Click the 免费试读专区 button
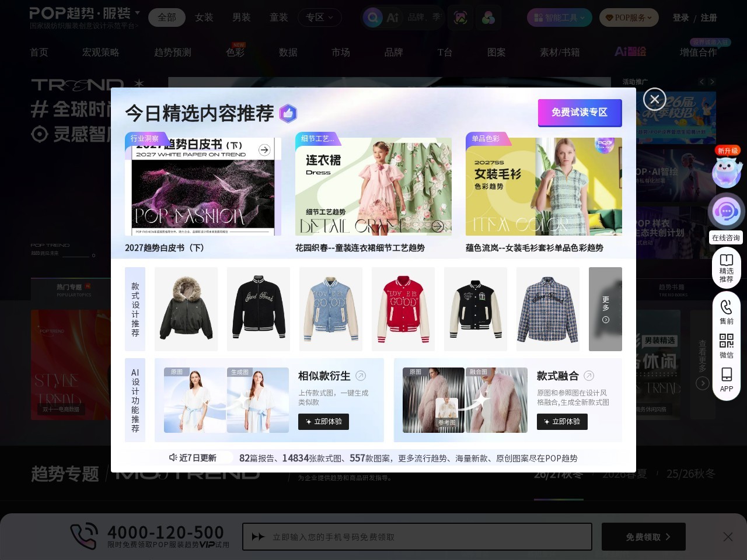The width and height of the screenshot is (747, 560). [580, 113]
